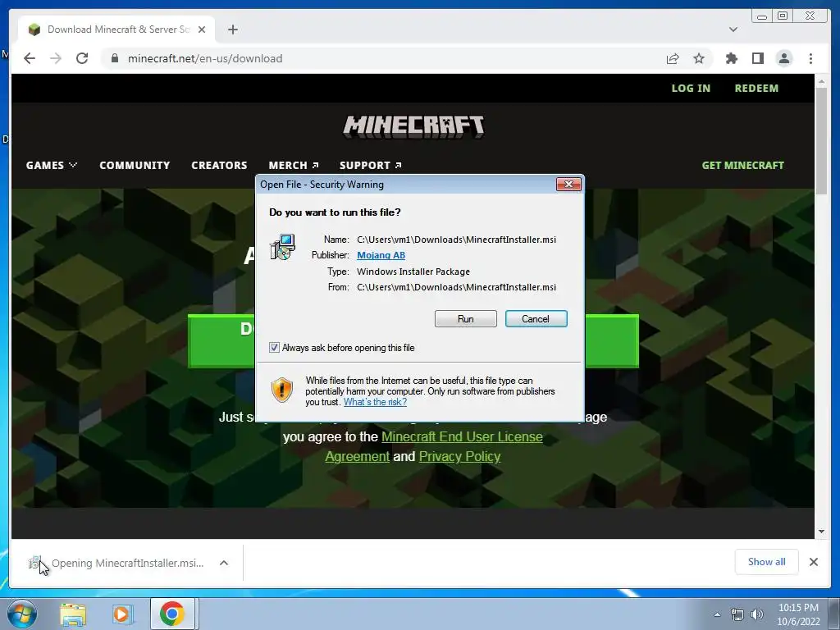Click REDEEM on Minecraft site

click(x=756, y=89)
